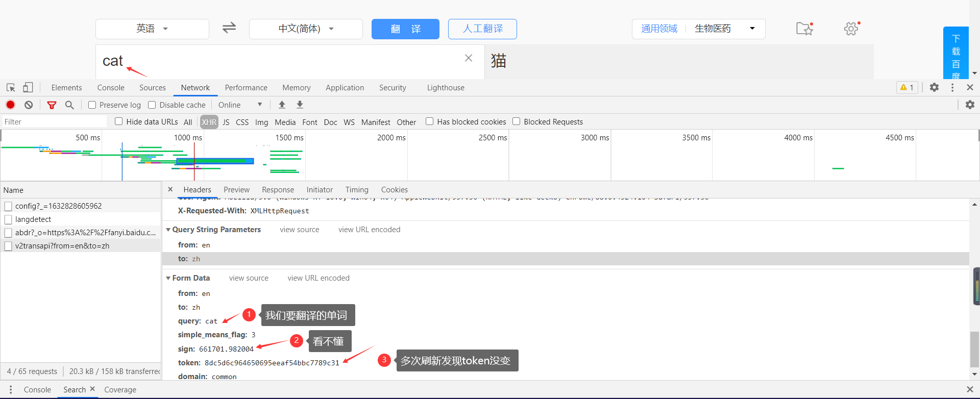Enable Disable cache checkbox
This screenshot has width=980, height=399.
152,105
